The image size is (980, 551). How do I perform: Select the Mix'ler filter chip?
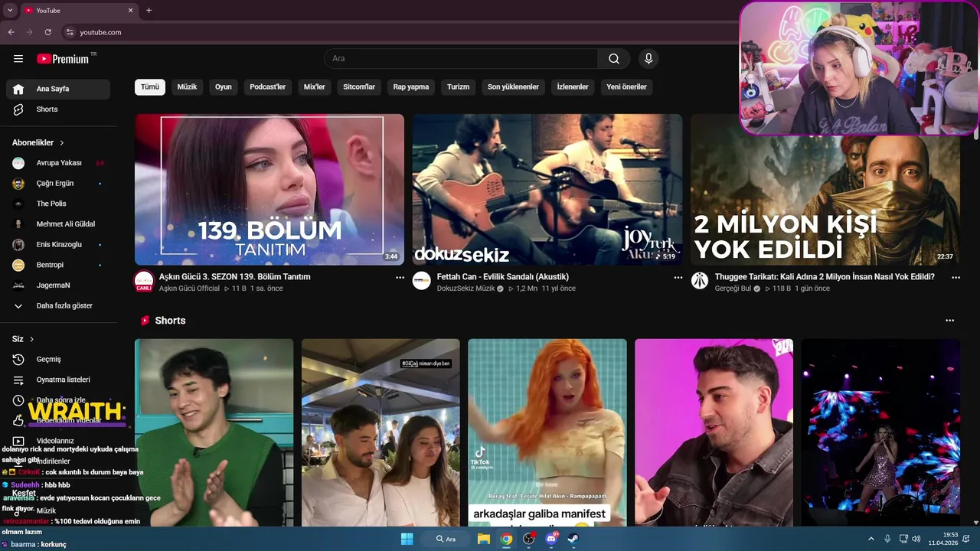(315, 87)
